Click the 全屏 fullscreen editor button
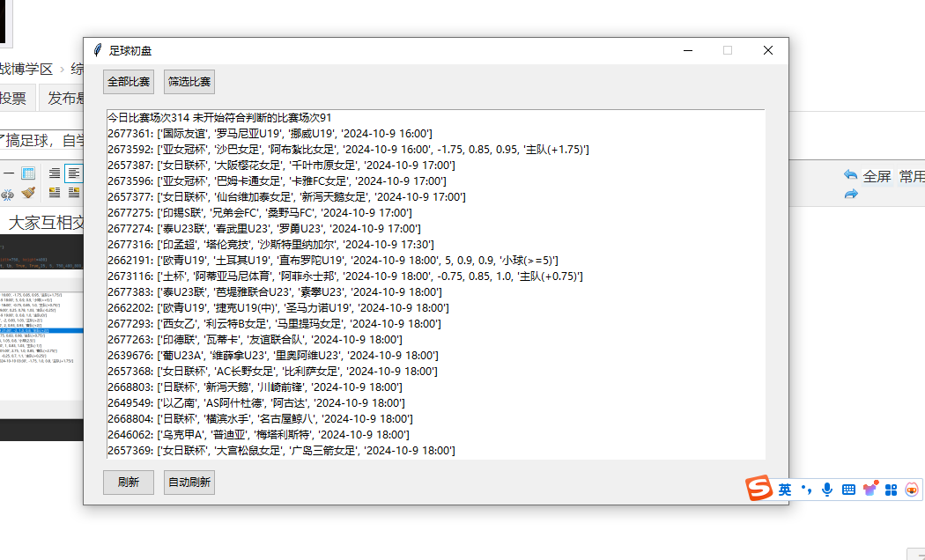925x560 pixels. tap(877, 176)
